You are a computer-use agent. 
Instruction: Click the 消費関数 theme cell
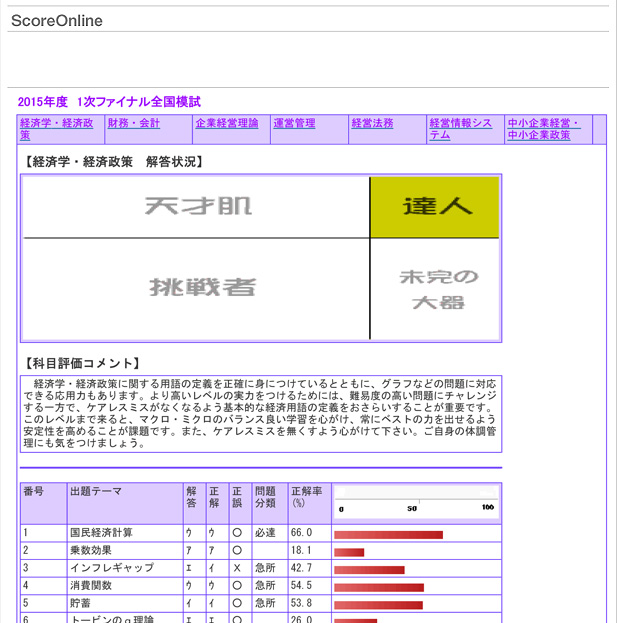125,586
